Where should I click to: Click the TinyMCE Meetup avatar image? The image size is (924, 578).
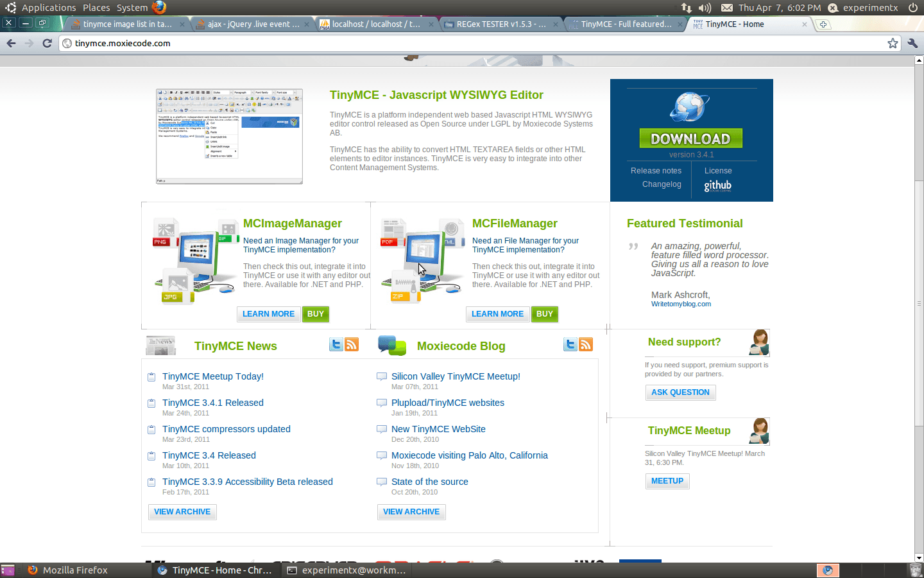(760, 431)
